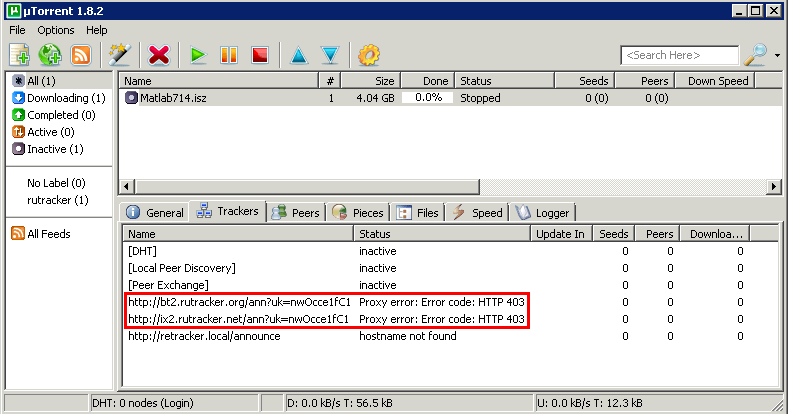Switch to the Peers tab
Image resolution: width=788 pixels, height=414 pixels.
(296, 213)
